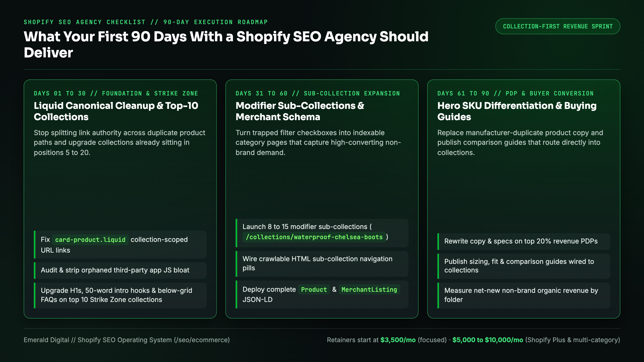The image size is (644, 362).
Task: Click the Collection-First Revenue Sprint badge
Action: pyautogui.click(x=558, y=26)
